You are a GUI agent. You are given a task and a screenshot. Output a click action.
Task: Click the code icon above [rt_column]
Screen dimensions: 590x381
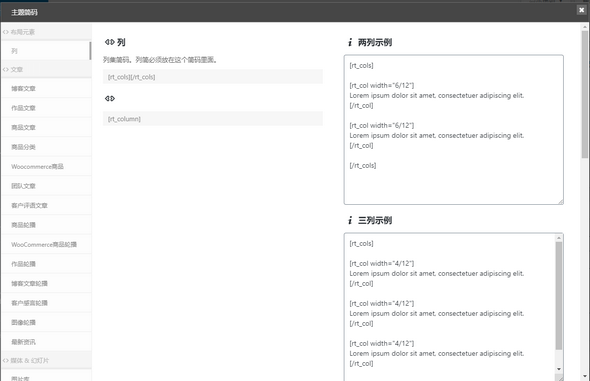pyautogui.click(x=109, y=99)
